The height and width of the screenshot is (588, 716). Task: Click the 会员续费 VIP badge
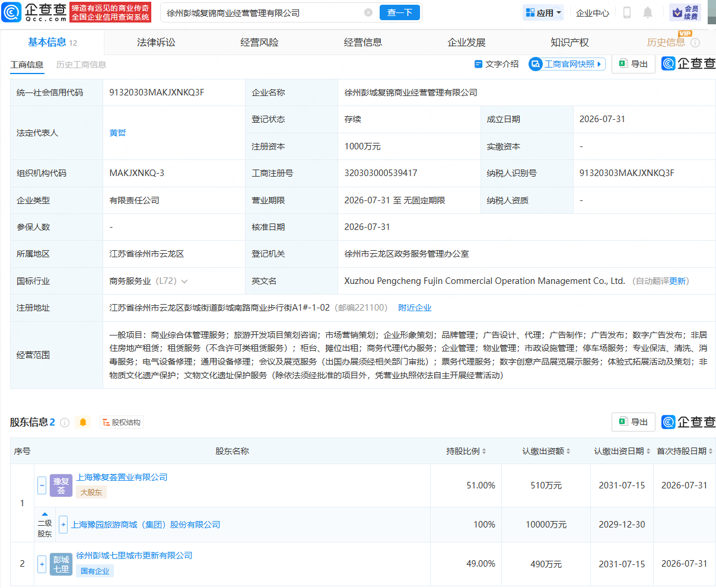(x=686, y=12)
